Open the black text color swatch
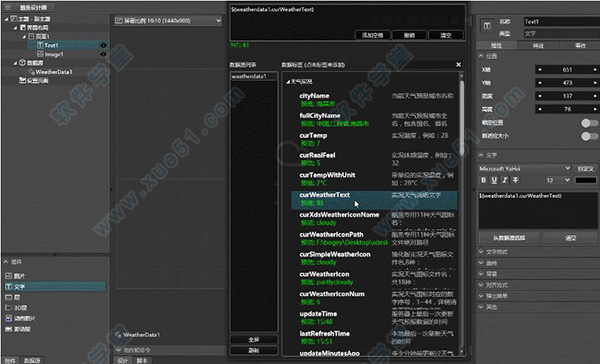This screenshot has width=600, height=364. [x=585, y=180]
